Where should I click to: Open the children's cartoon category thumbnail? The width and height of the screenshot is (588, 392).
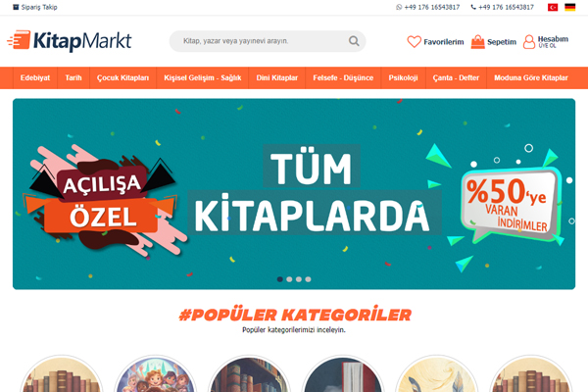pyautogui.click(x=155, y=373)
